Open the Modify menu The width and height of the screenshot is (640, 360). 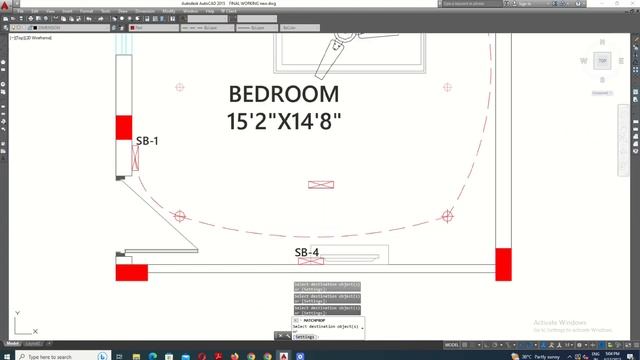pyautogui.click(x=169, y=11)
